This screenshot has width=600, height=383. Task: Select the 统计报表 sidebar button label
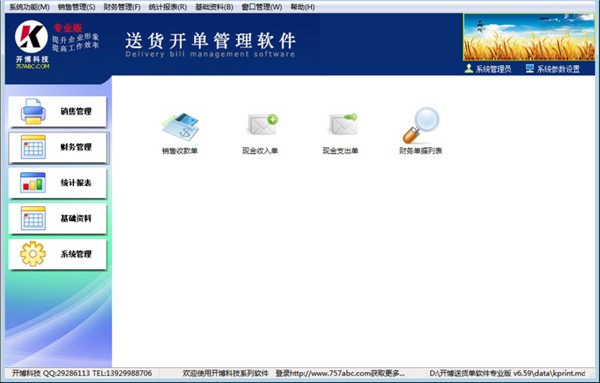(x=76, y=183)
